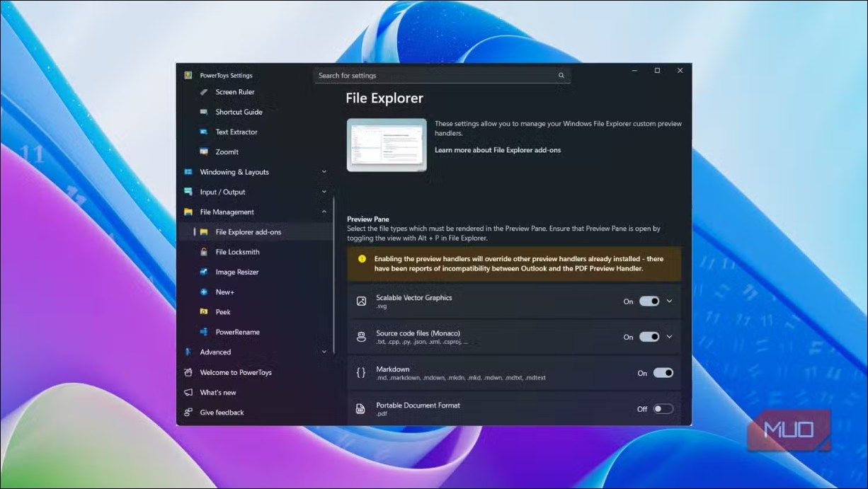Image resolution: width=868 pixels, height=489 pixels.
Task: Enable Portable Document Format preview toggle
Action: [x=663, y=409]
